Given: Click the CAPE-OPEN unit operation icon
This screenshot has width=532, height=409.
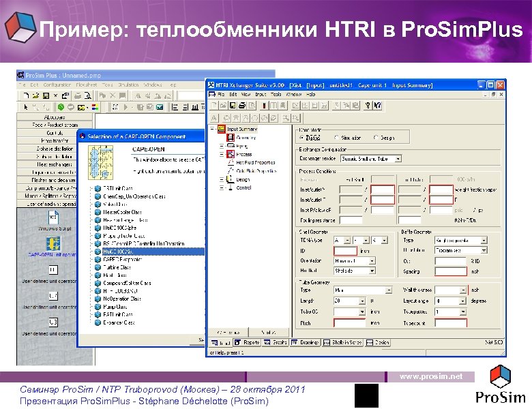Looking at the screenshot, I should [x=54, y=243].
